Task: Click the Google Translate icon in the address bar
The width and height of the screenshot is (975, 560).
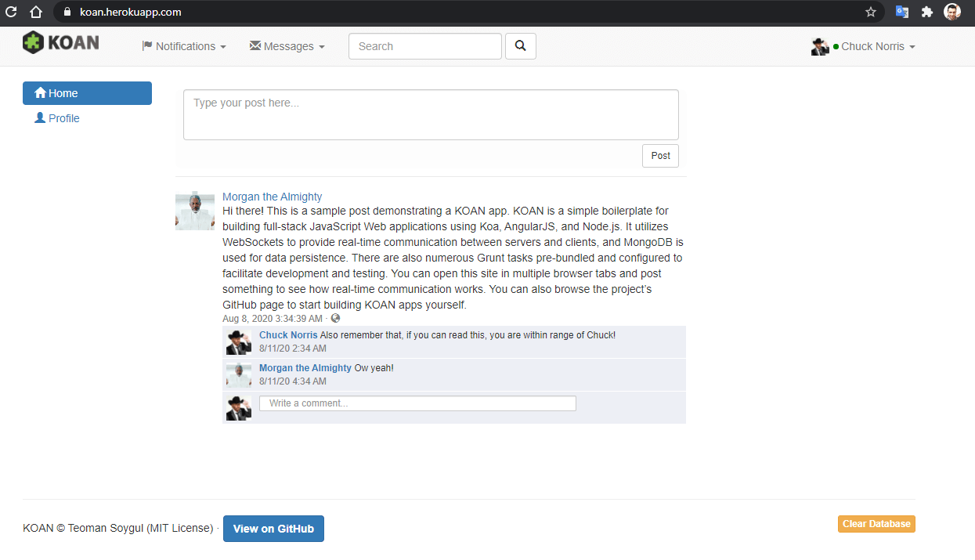Action: [902, 12]
